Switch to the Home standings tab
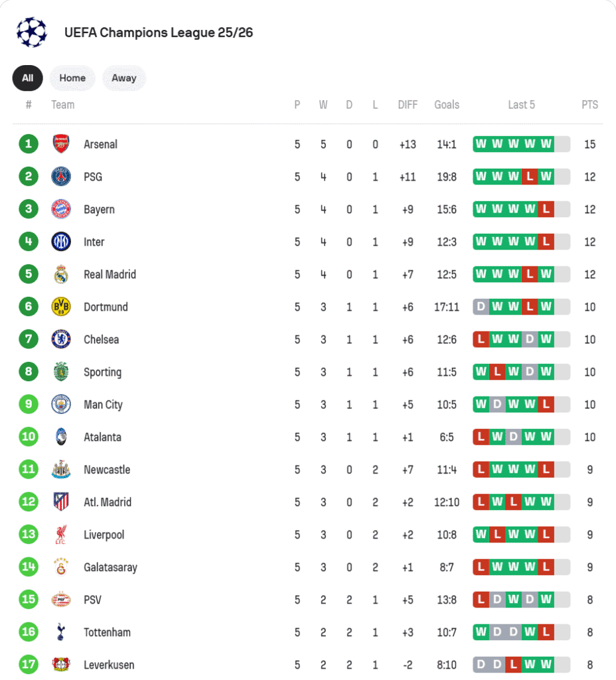The width and height of the screenshot is (616, 680). (x=72, y=78)
